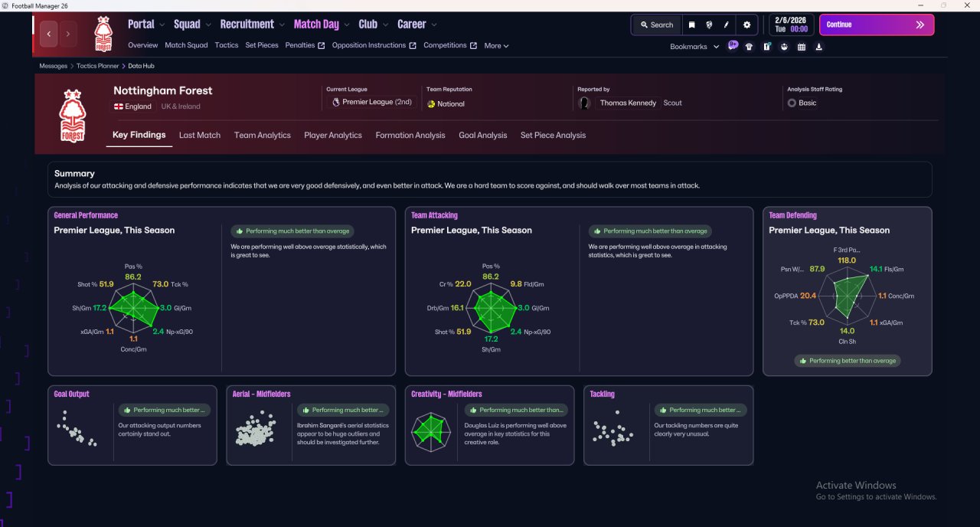
Task: Click the bookmark icon next to Search
Action: pyautogui.click(x=691, y=25)
